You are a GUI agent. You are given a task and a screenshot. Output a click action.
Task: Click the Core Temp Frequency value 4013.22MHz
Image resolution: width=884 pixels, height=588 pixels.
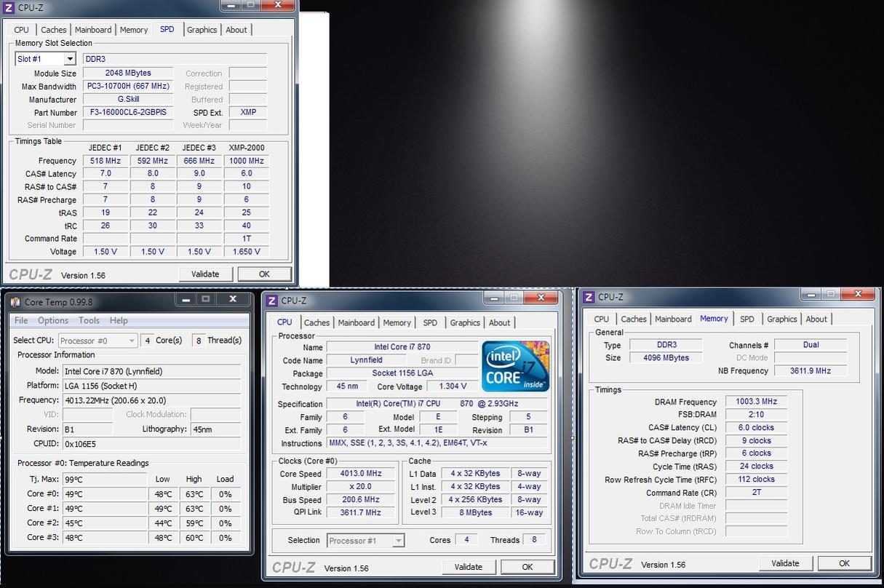152,400
